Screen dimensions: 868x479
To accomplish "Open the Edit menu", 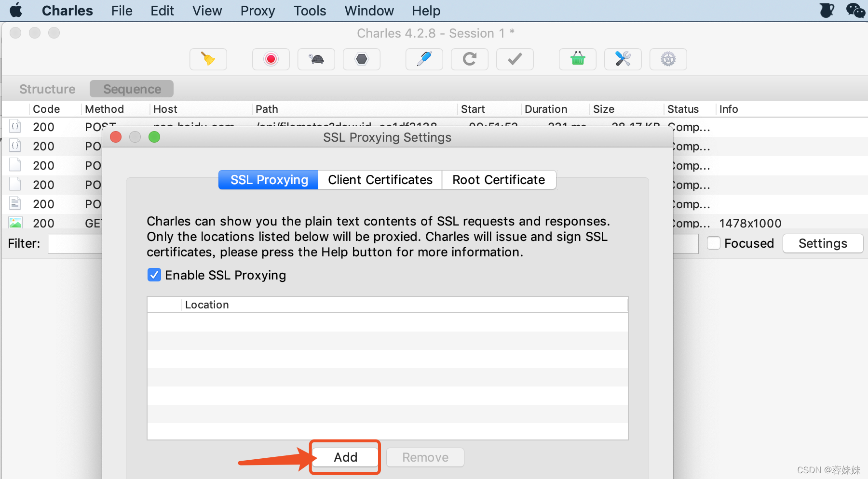I will click(162, 11).
